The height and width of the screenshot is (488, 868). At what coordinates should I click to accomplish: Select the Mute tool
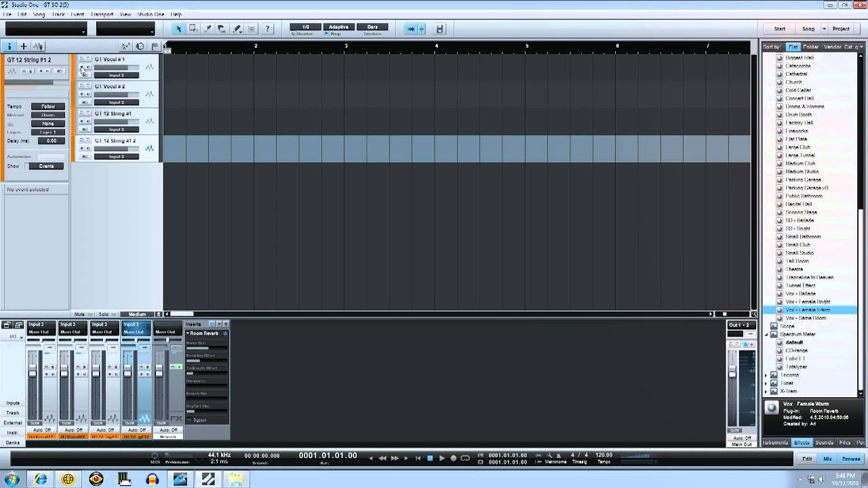pos(252,28)
